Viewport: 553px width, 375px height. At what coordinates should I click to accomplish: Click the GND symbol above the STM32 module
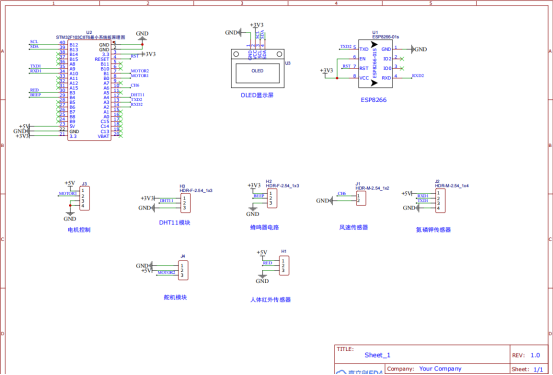pos(142,35)
